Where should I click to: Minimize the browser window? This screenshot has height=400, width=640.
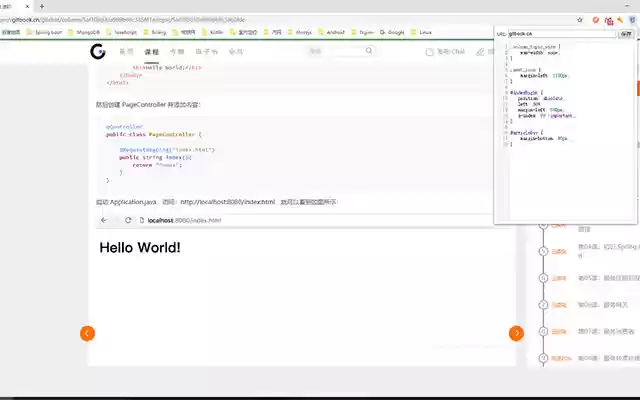627,6
